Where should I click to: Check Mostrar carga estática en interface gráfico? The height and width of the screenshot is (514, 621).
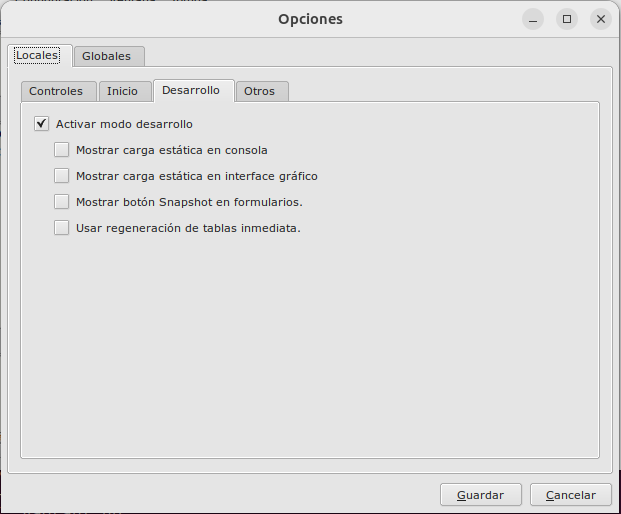61,175
